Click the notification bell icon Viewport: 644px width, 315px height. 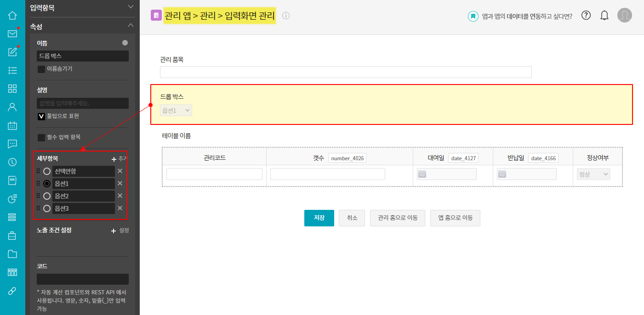[x=604, y=15]
